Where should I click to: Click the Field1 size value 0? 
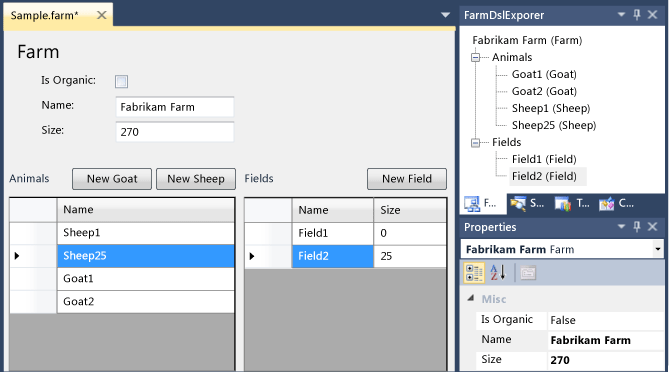pyautogui.click(x=410, y=233)
